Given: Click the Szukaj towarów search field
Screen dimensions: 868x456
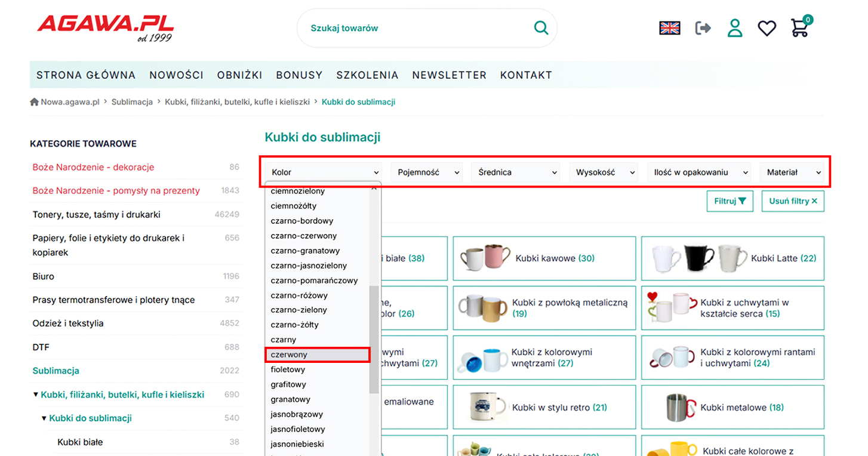Looking at the screenshot, I should click(418, 28).
